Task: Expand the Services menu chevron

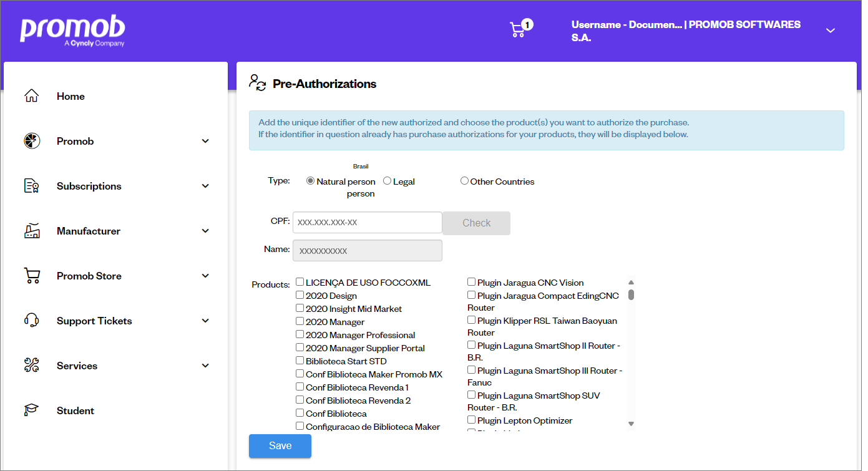Action: (206, 366)
